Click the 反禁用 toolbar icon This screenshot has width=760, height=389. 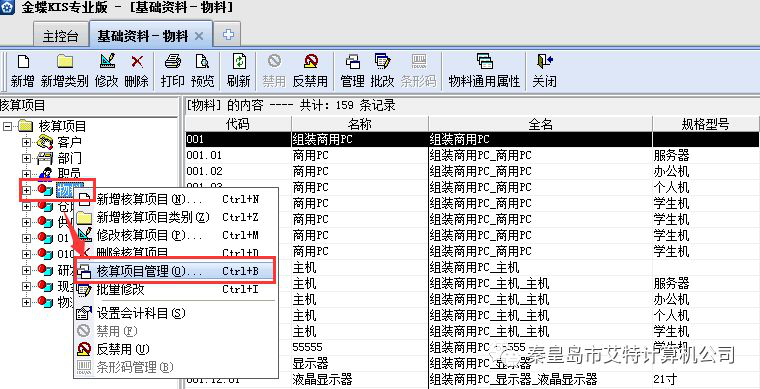[311, 61]
